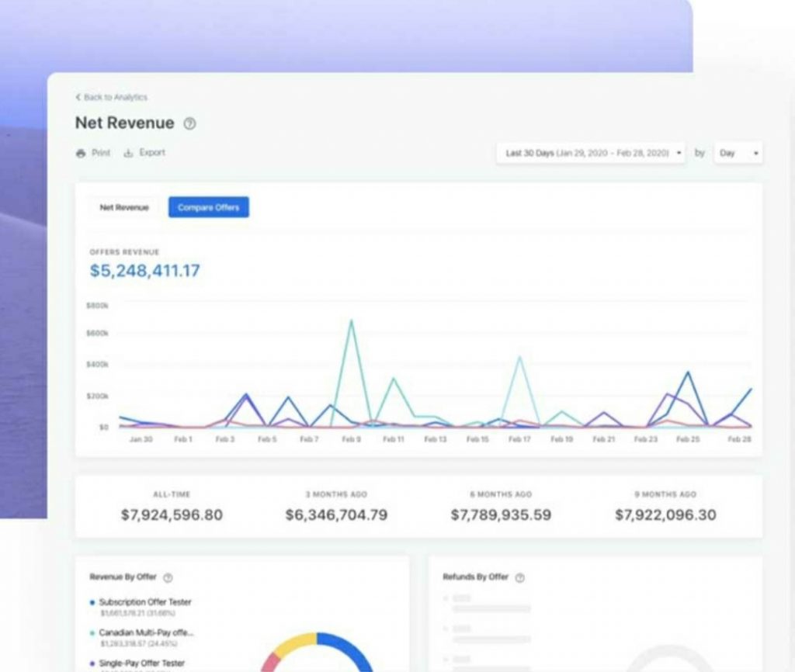Open the Refunds By Offer help icon

[520, 577]
